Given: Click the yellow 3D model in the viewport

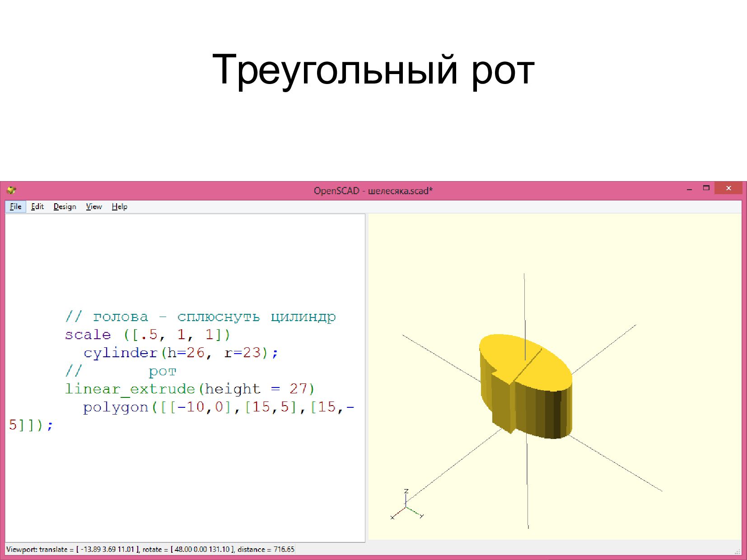Looking at the screenshot, I should point(525,387).
